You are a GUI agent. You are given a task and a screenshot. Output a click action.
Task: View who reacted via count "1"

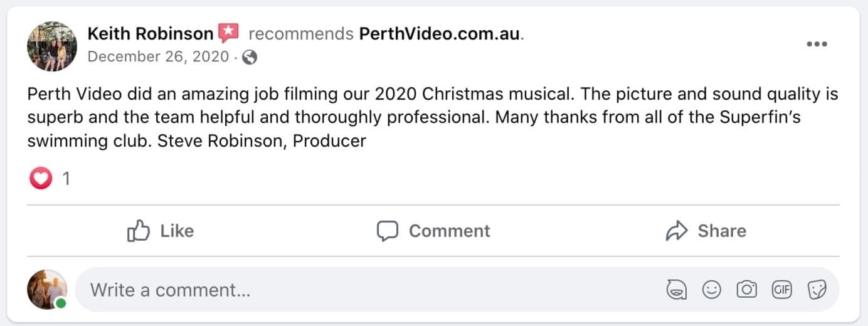point(66,179)
